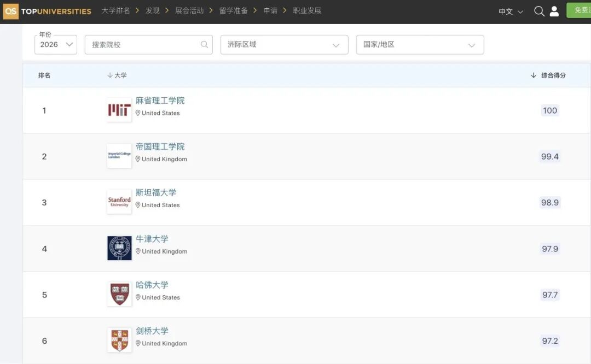Click rank number 4 in the table
This screenshot has height=364, width=591.
44,249
